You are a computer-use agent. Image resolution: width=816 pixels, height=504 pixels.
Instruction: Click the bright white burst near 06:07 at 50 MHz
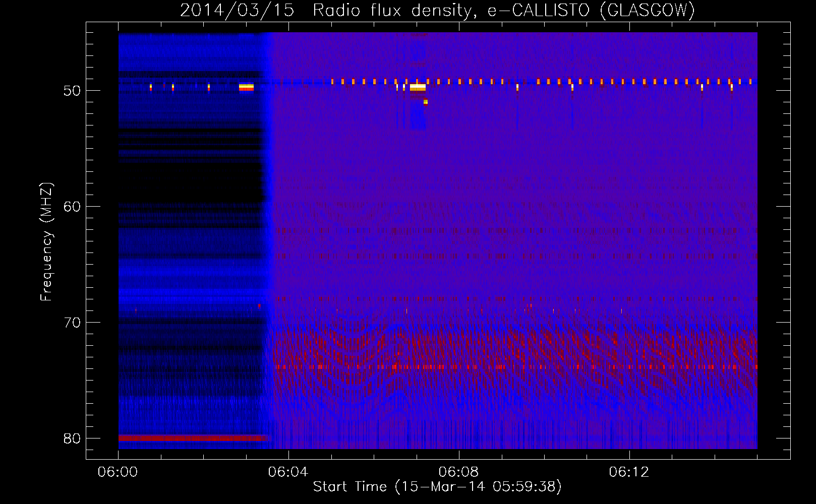[418, 87]
